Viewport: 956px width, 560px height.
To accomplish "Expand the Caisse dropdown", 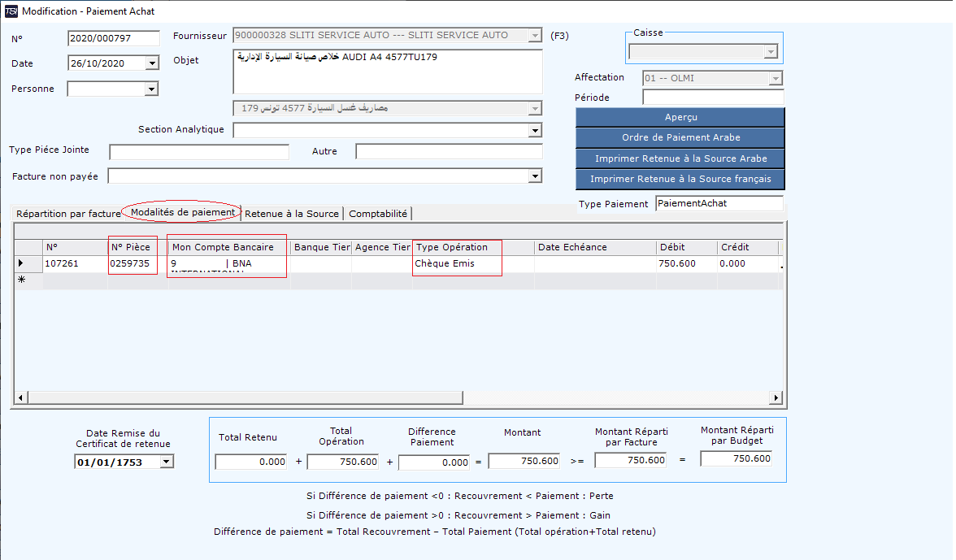I will pyautogui.click(x=771, y=52).
